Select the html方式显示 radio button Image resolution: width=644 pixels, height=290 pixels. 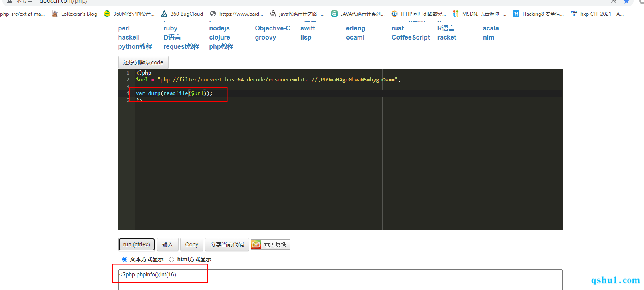[171, 260]
